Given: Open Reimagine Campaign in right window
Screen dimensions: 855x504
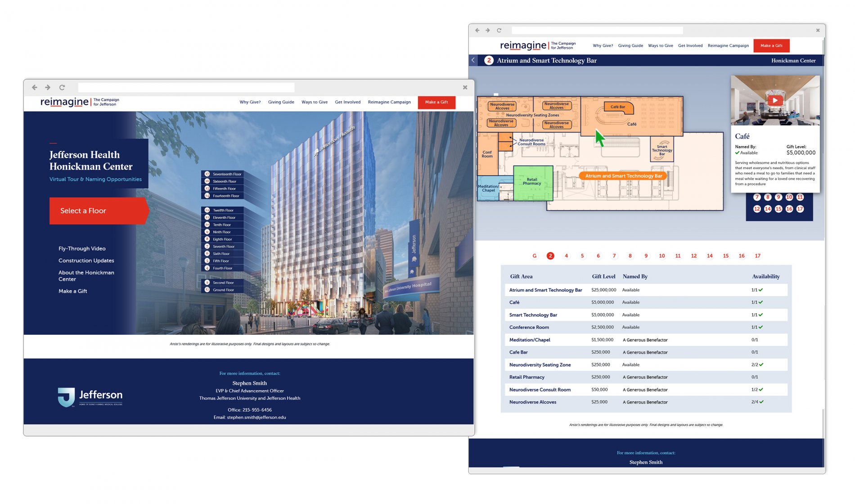Looking at the screenshot, I should click(x=728, y=45).
